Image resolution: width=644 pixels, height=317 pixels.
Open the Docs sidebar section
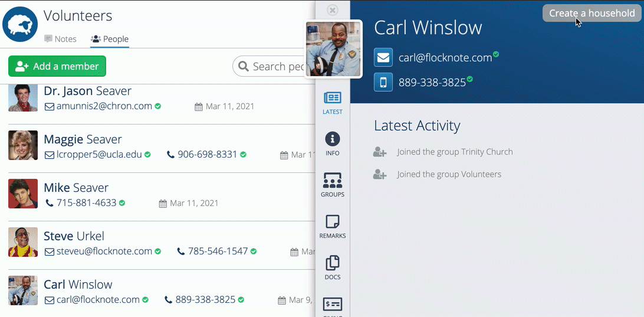coord(333,268)
